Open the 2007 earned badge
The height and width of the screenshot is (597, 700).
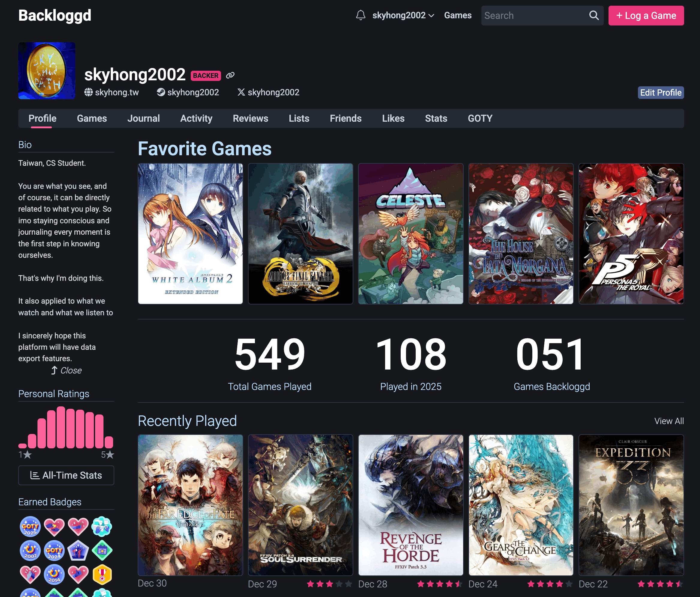(30, 551)
